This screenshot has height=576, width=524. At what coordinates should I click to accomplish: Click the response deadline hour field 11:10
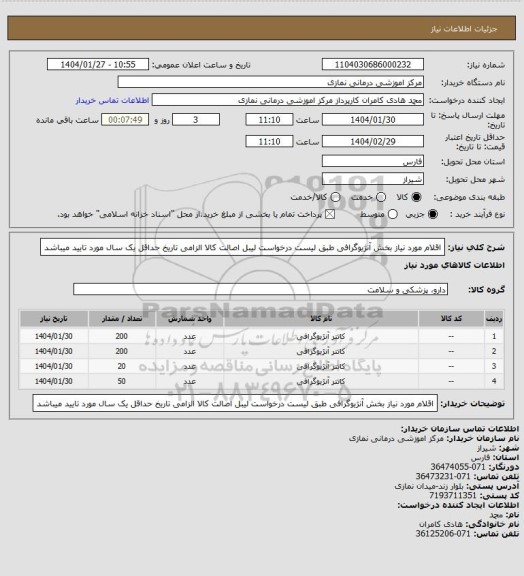[269, 120]
